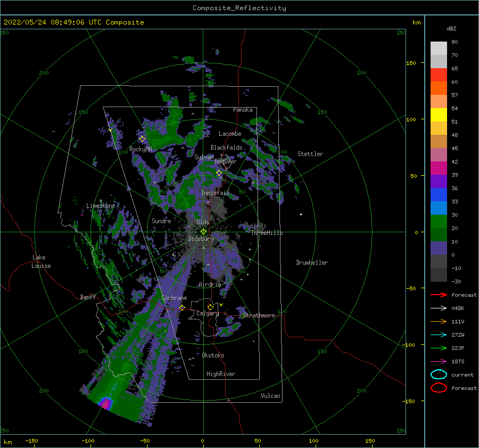The width and height of the screenshot is (479, 448).
Task: Click the Vulcan town label
Action: (270, 396)
